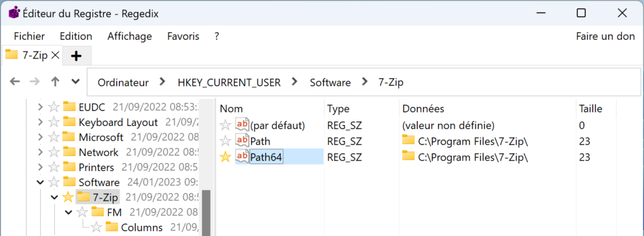Click the Faire un don link
This screenshot has height=236, width=644.
(606, 36)
